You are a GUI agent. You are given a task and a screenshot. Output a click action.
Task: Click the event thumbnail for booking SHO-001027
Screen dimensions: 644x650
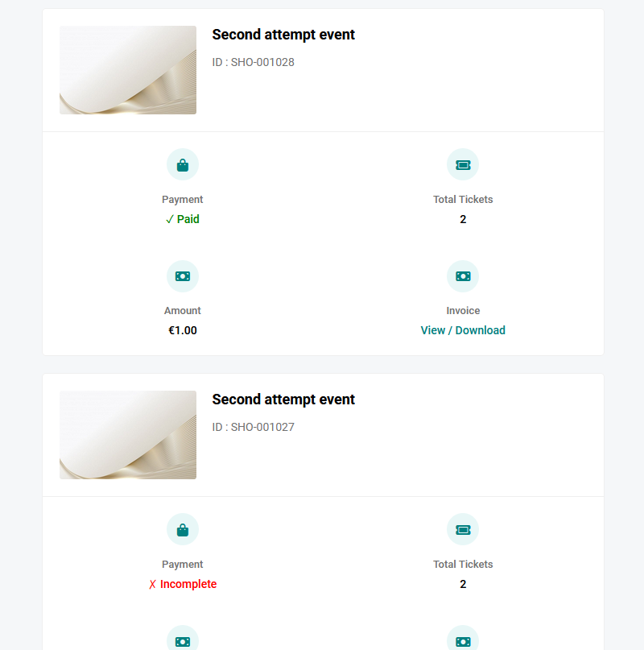127,435
